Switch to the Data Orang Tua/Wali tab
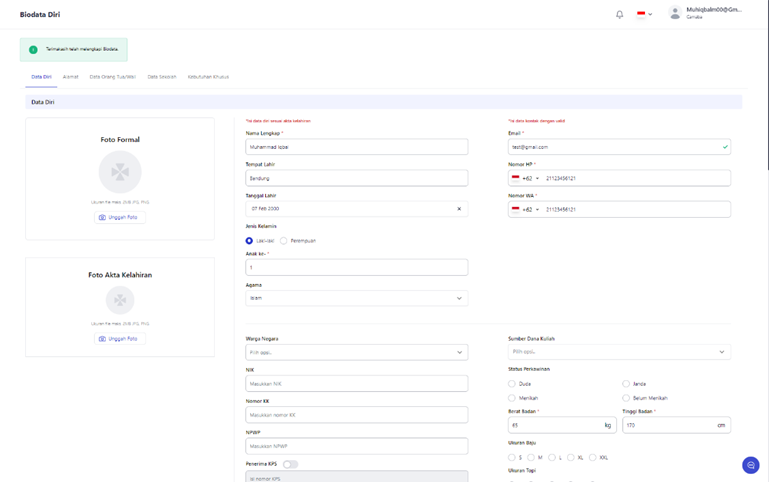Image resolution: width=769 pixels, height=482 pixels. (112, 77)
